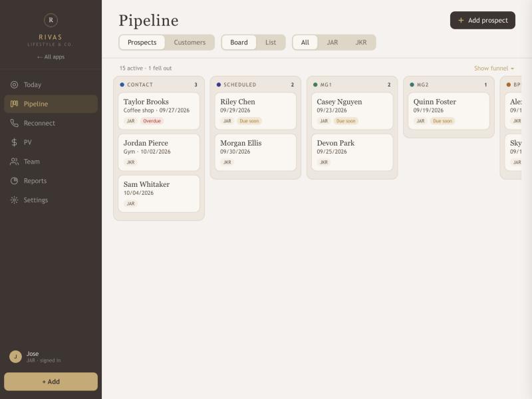Click JKR tag on Devon Park card
The width and height of the screenshot is (532, 399).
point(324,162)
